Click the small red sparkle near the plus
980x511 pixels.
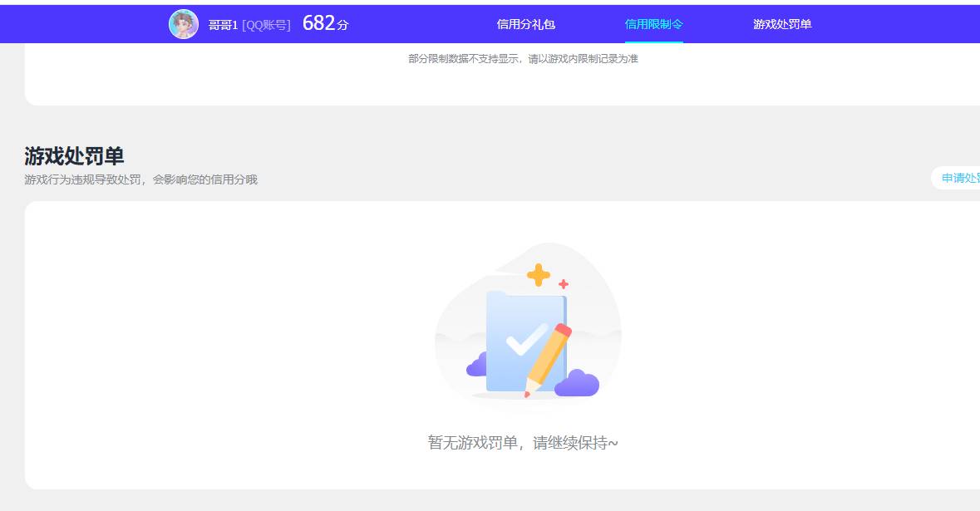(564, 283)
